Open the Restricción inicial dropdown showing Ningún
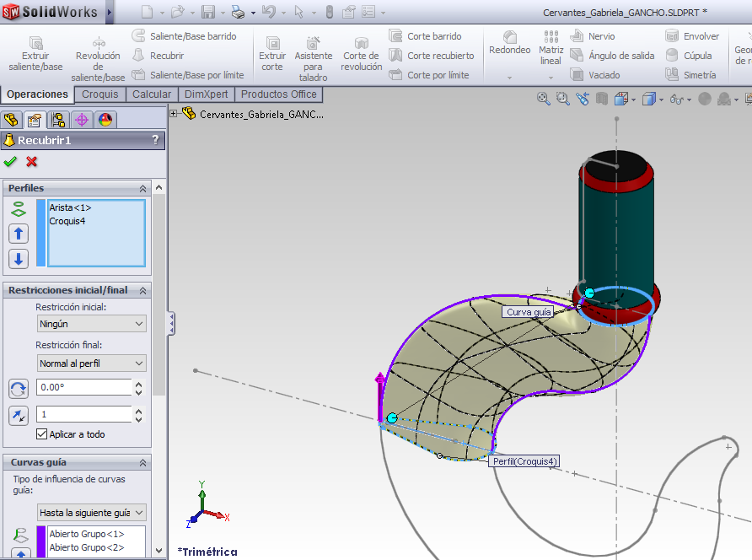Viewport: 752px width, 560px height. click(x=91, y=323)
